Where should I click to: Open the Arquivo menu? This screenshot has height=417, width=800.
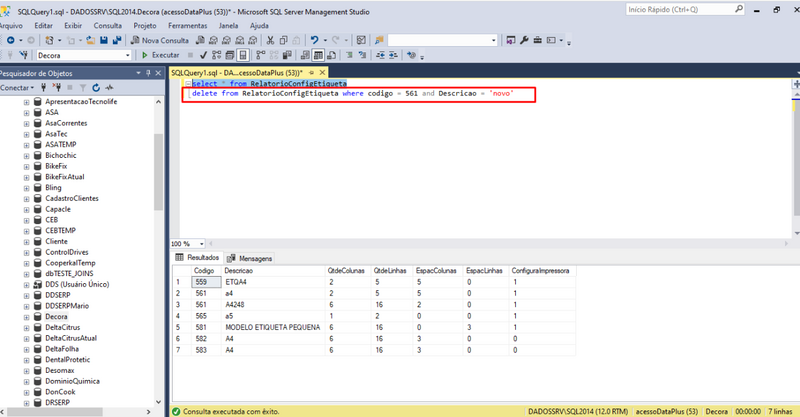(x=11, y=26)
